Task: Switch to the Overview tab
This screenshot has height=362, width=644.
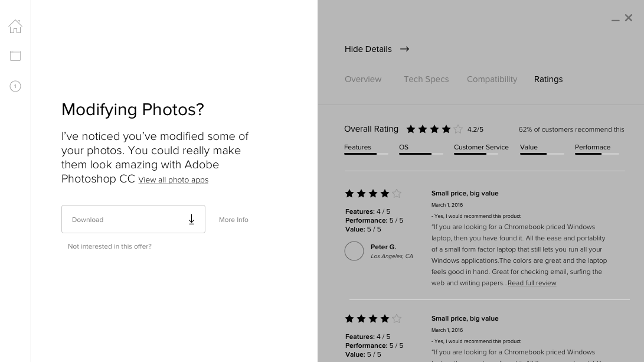Action: 363,79
